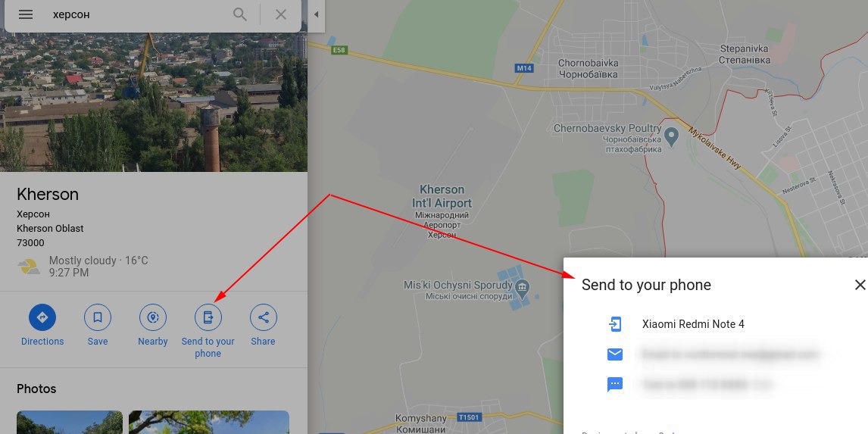
Task: Collapse the side panel arrow
Action: click(x=316, y=14)
